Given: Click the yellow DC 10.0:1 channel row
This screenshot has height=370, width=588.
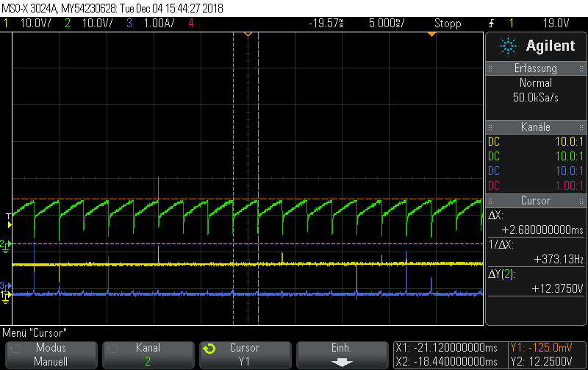Looking at the screenshot, I should pyautogui.click(x=536, y=141).
